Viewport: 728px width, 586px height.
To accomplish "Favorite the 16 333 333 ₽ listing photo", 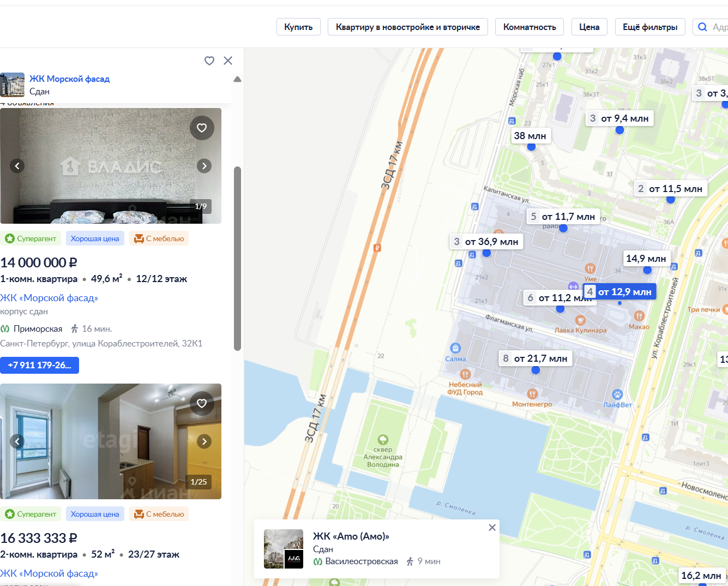I will pos(202,403).
